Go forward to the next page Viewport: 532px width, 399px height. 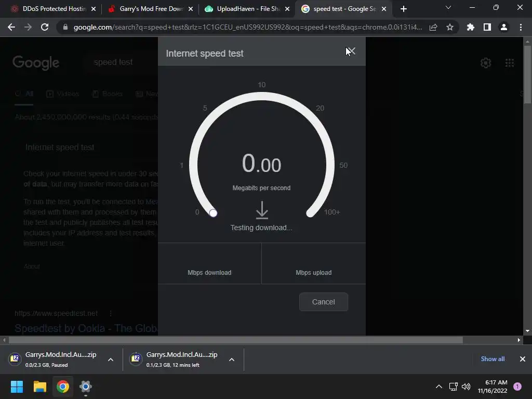pyautogui.click(x=28, y=27)
